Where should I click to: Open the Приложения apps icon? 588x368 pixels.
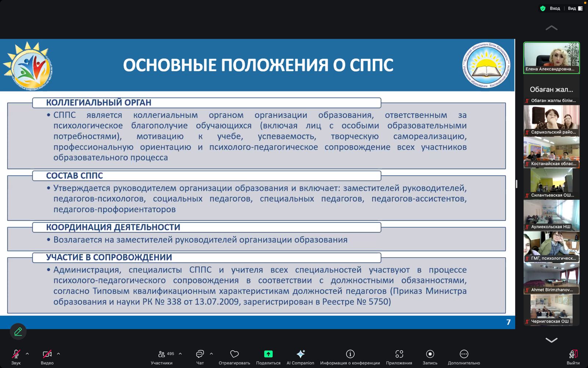399,354
